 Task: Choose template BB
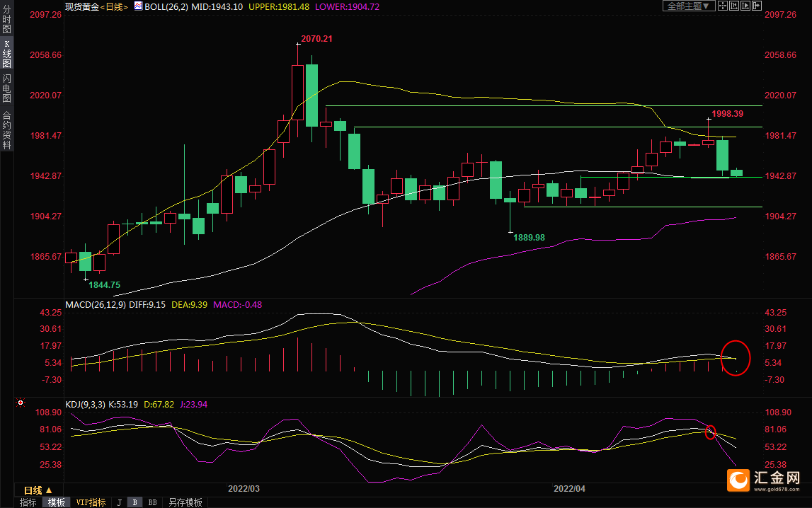pos(152,502)
